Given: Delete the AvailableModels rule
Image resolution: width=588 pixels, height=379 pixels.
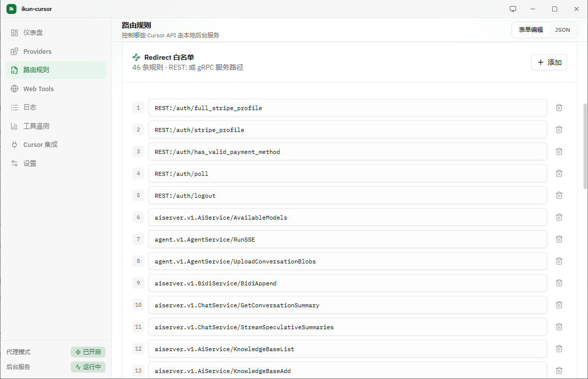Looking at the screenshot, I should pyautogui.click(x=559, y=217).
